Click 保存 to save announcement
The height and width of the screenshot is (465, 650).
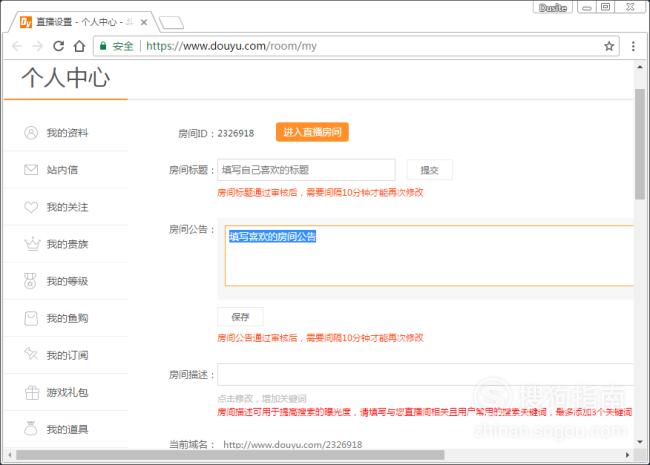coord(240,317)
